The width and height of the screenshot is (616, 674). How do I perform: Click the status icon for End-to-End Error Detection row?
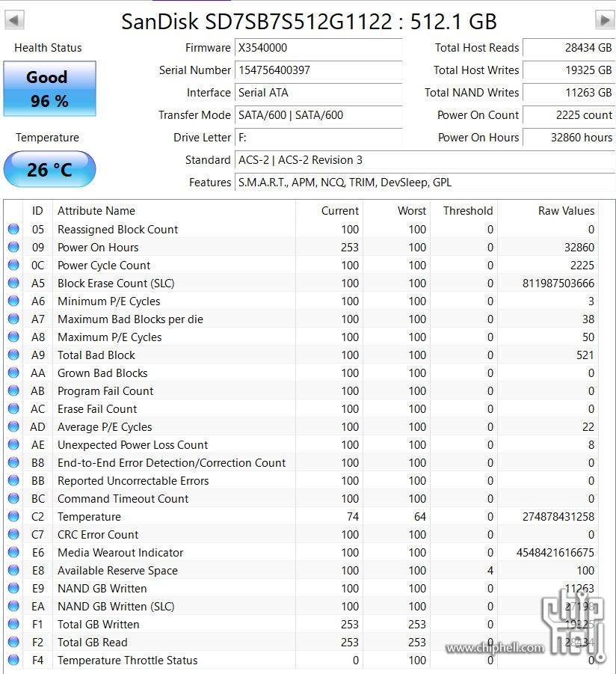(13, 462)
